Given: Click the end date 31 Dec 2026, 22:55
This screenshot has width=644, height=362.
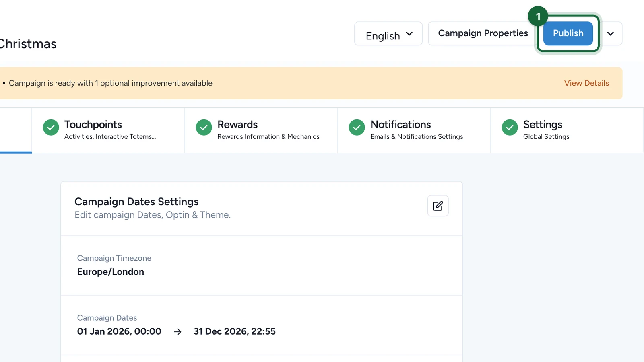Looking at the screenshot, I should point(235,331).
